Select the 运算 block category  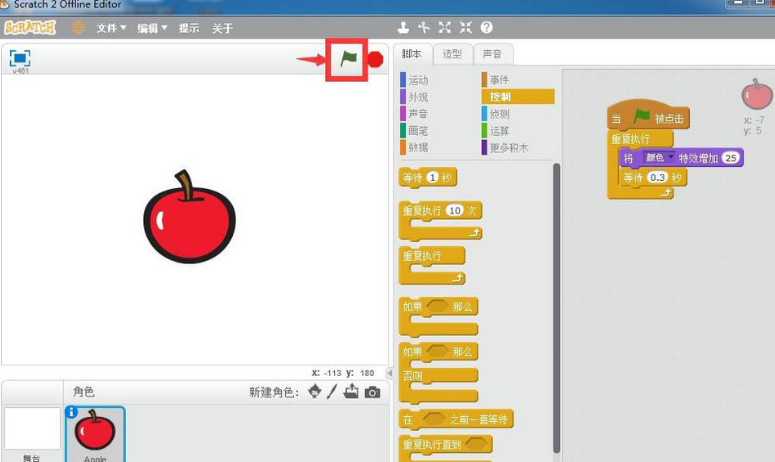coord(496,130)
